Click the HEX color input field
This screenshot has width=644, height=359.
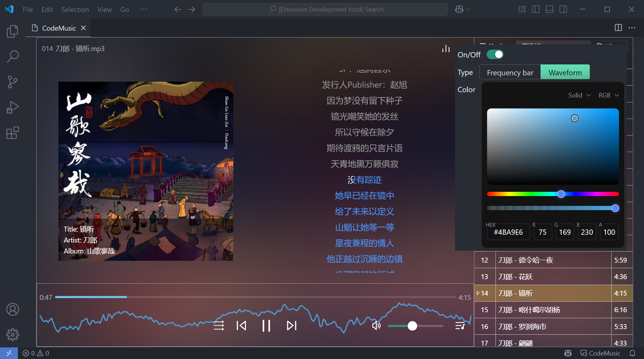pos(508,232)
